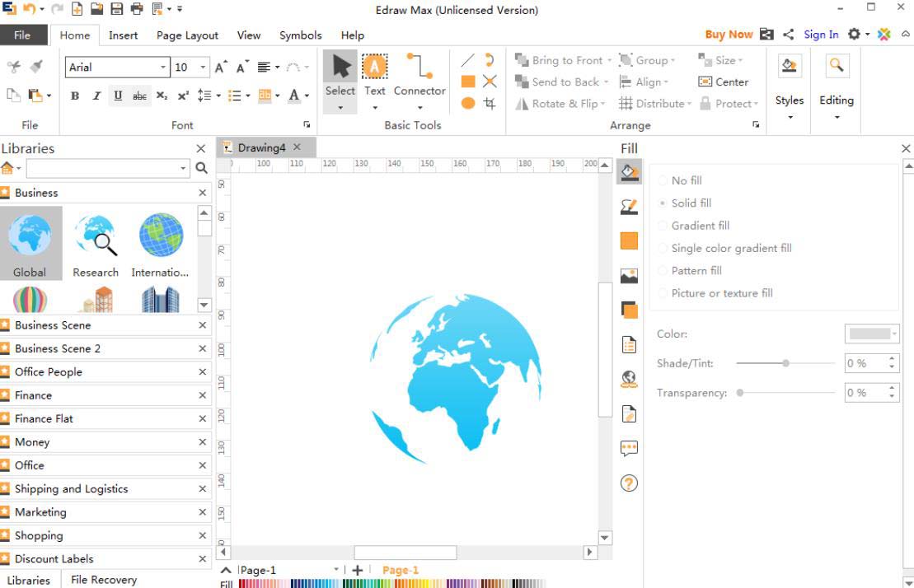
Task: Add a new page with plus button
Action: coord(358,571)
